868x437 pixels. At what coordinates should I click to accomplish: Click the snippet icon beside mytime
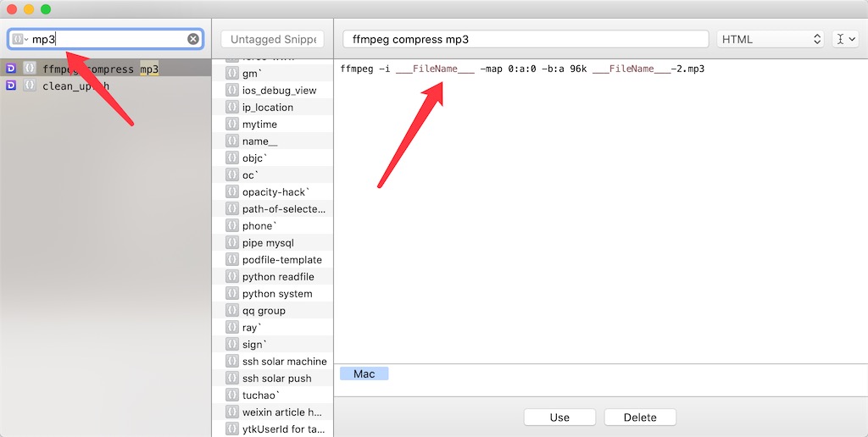[231, 124]
